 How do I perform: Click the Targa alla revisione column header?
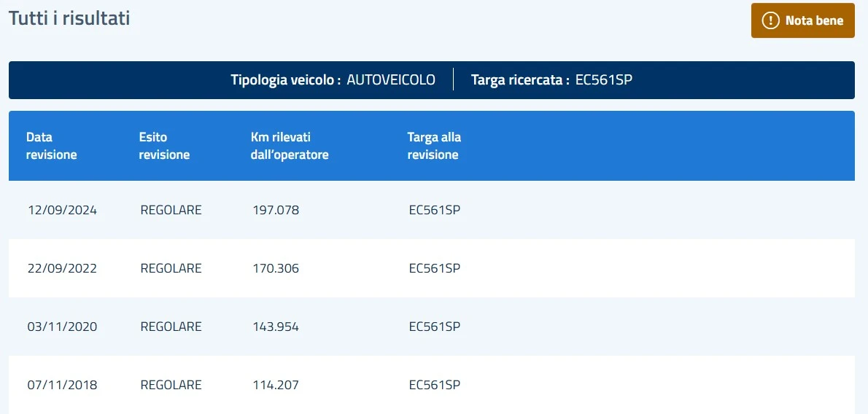[434, 146]
